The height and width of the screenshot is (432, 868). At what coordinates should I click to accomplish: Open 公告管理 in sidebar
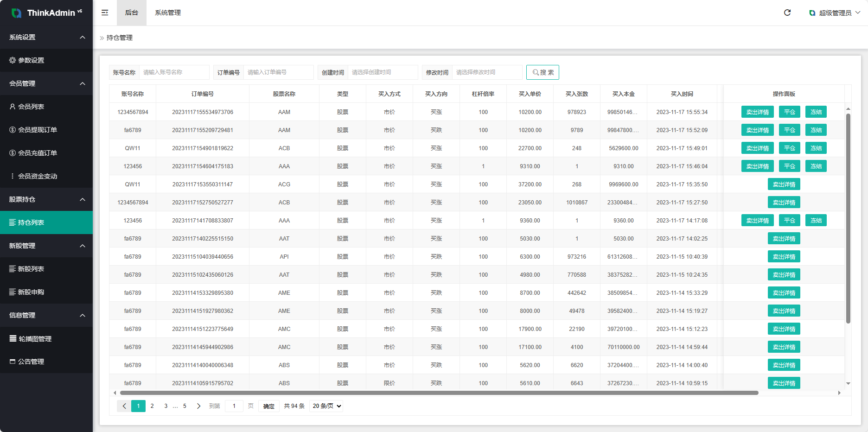click(46, 362)
